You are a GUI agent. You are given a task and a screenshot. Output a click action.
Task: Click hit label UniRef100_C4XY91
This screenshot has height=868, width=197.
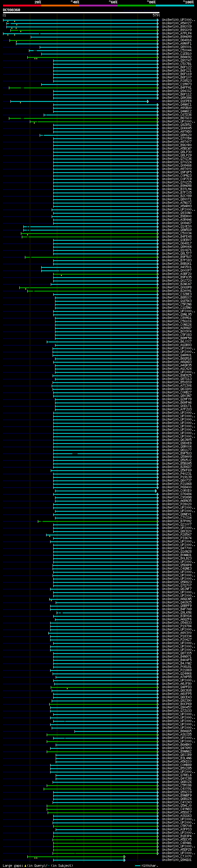[x=176, y=789]
